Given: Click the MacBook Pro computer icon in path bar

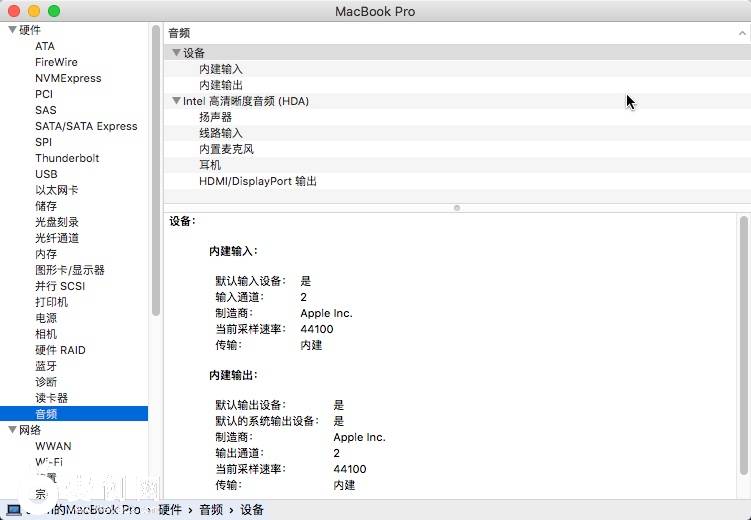Looking at the screenshot, I should pyautogui.click(x=14, y=510).
